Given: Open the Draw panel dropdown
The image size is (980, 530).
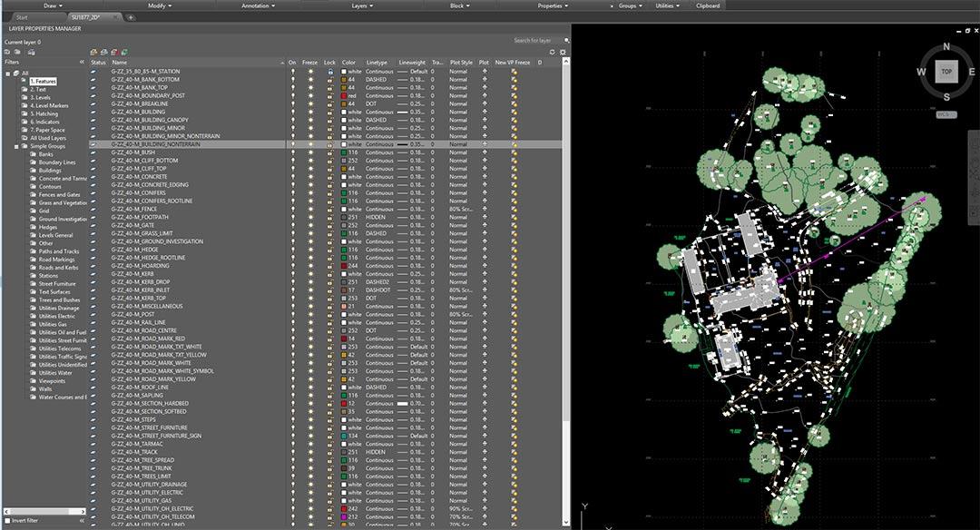Looking at the screenshot, I should pyautogui.click(x=53, y=5).
